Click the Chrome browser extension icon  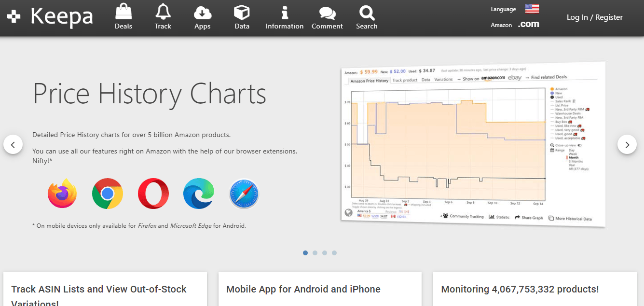tap(108, 194)
